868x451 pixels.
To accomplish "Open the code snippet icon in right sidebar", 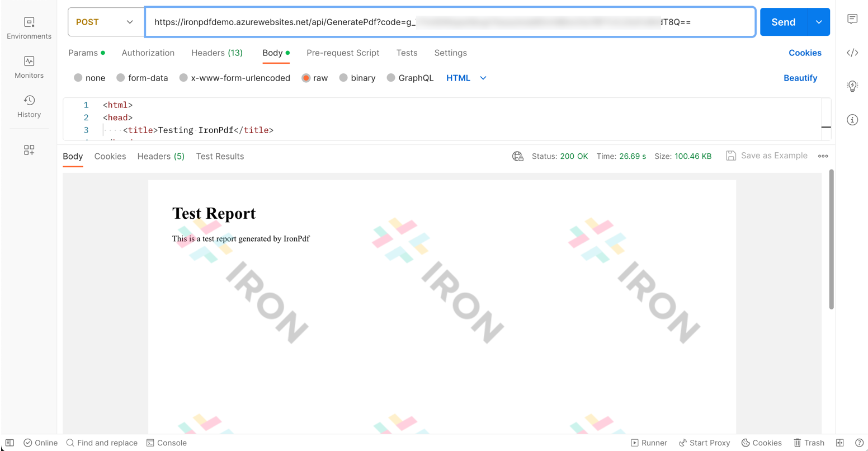I will tap(852, 53).
